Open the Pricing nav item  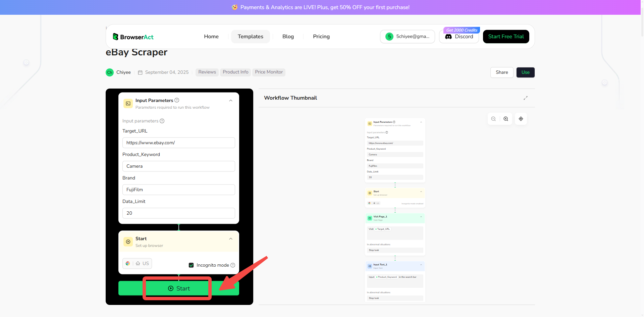click(x=321, y=37)
